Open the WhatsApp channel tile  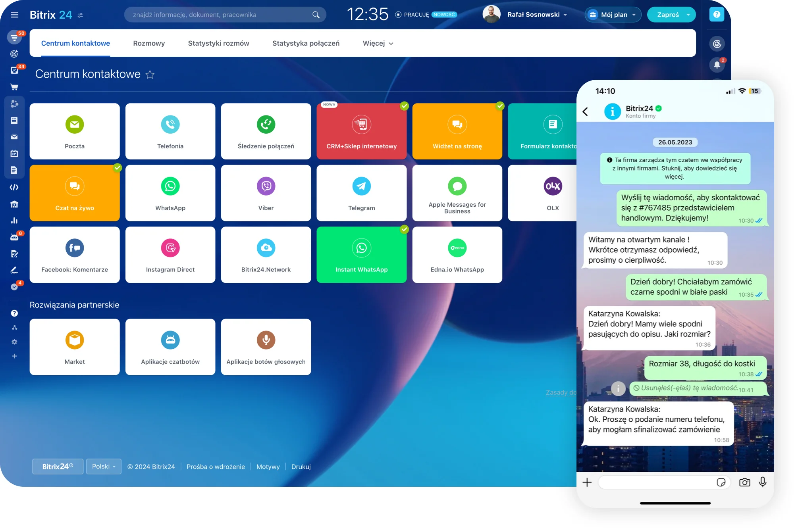coord(170,193)
